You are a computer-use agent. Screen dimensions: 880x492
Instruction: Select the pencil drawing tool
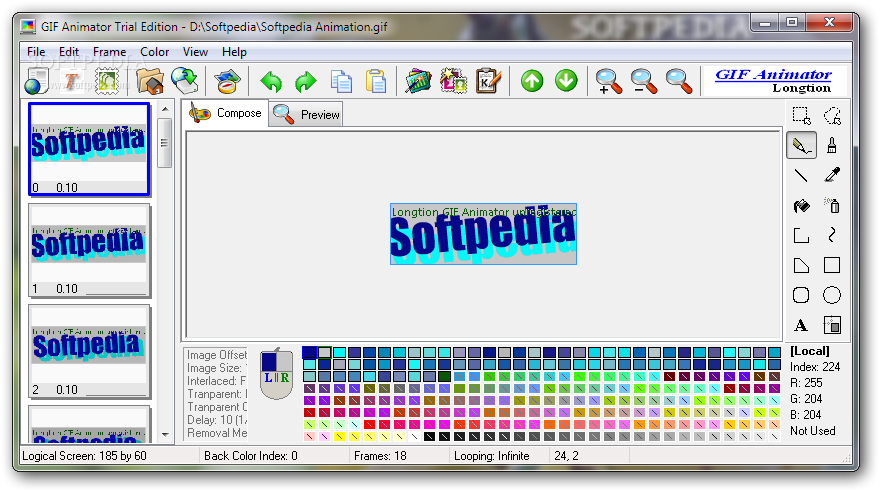(x=801, y=146)
